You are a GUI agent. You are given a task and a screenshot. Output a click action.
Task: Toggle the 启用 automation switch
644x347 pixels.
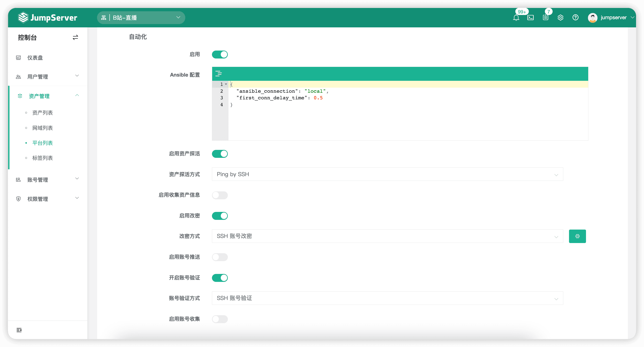click(x=220, y=55)
